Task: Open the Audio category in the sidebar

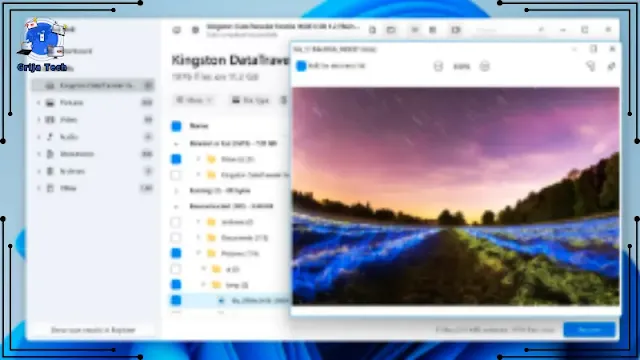Action: pos(94,137)
